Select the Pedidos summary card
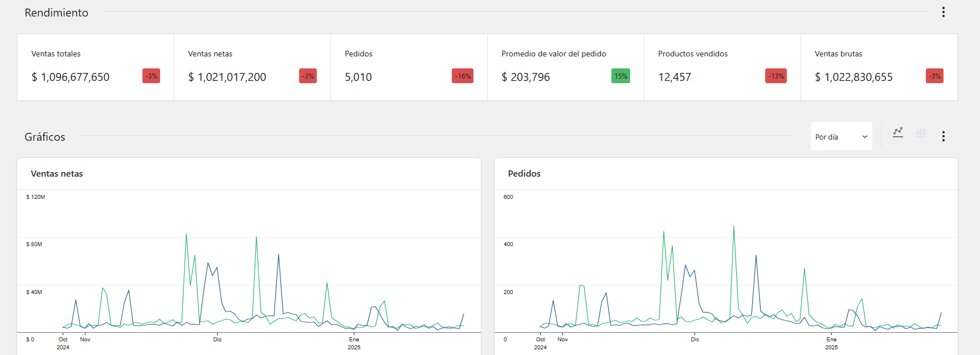This screenshot has width=980, height=355. (x=409, y=67)
